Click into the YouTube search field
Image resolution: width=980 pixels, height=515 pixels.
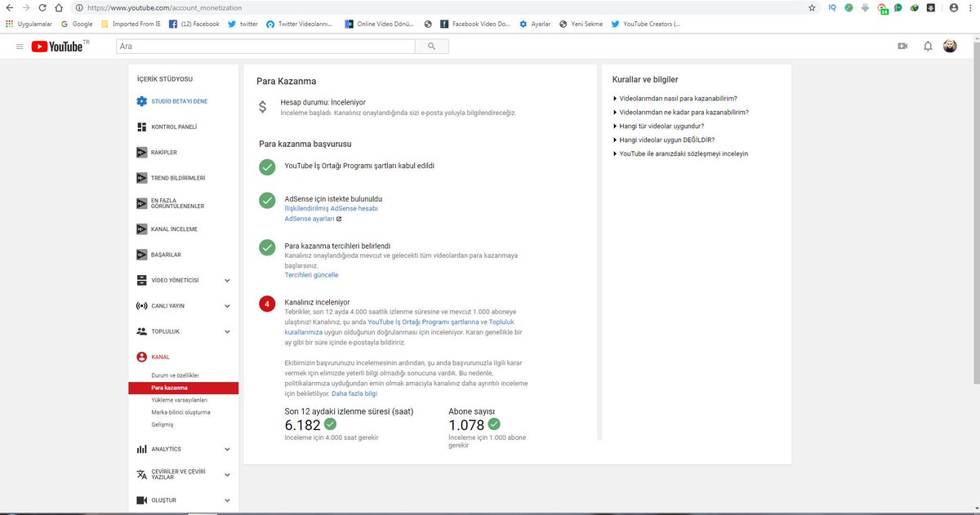[x=265, y=47]
